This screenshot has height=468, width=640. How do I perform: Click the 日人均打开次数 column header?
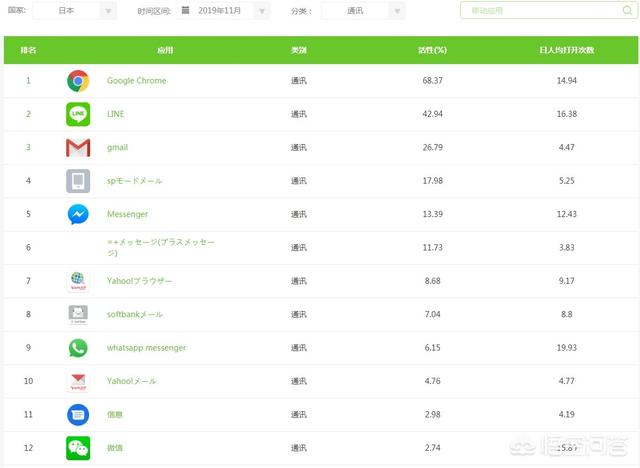(567, 50)
